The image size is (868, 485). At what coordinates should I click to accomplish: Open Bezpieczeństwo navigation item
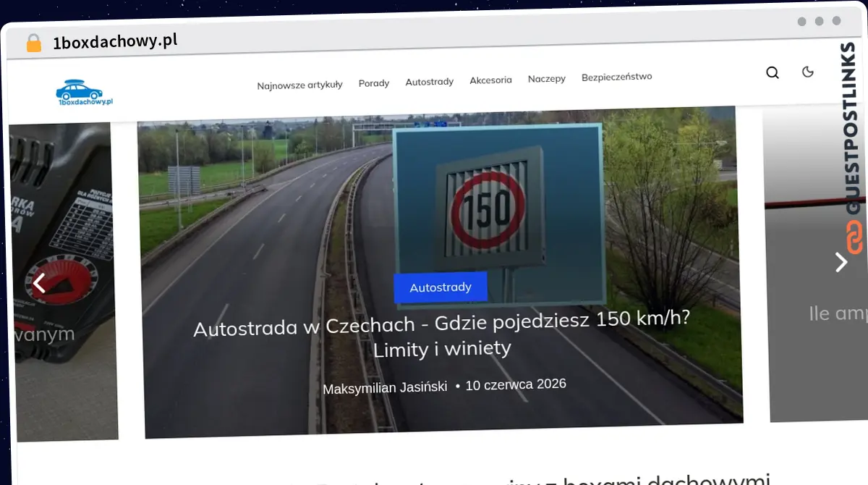(x=617, y=77)
